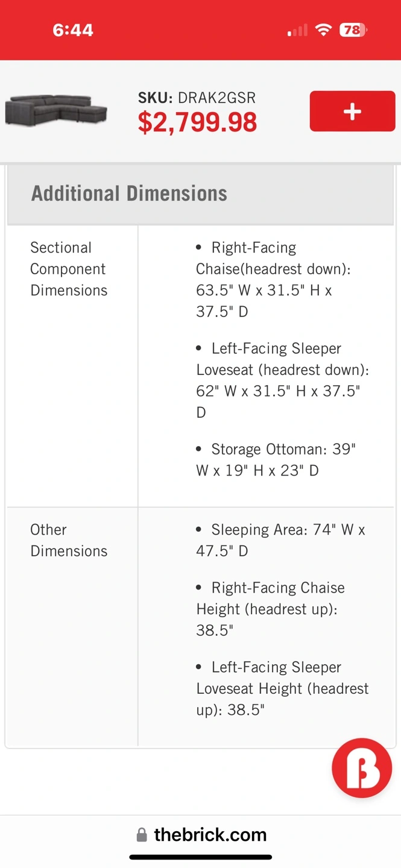Tap the Left-Facing Sleeper Loveseat headrest down entry
401x868 pixels.
(278, 380)
